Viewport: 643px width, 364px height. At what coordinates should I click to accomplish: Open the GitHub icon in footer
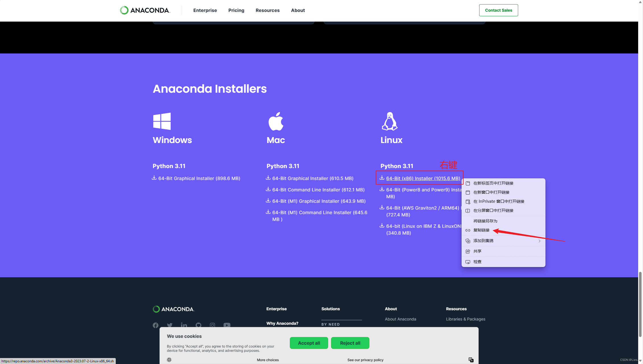(x=199, y=325)
